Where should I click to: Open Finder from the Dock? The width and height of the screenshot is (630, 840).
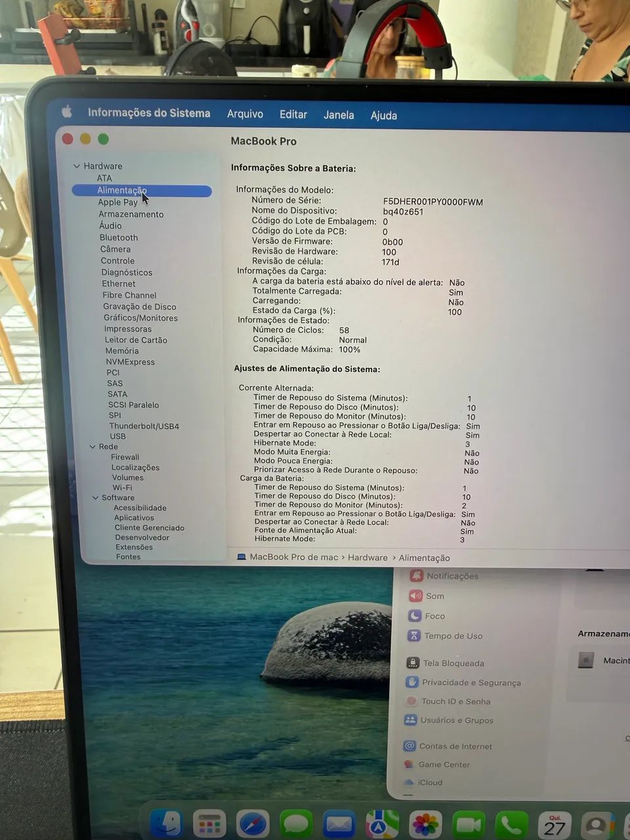167,824
